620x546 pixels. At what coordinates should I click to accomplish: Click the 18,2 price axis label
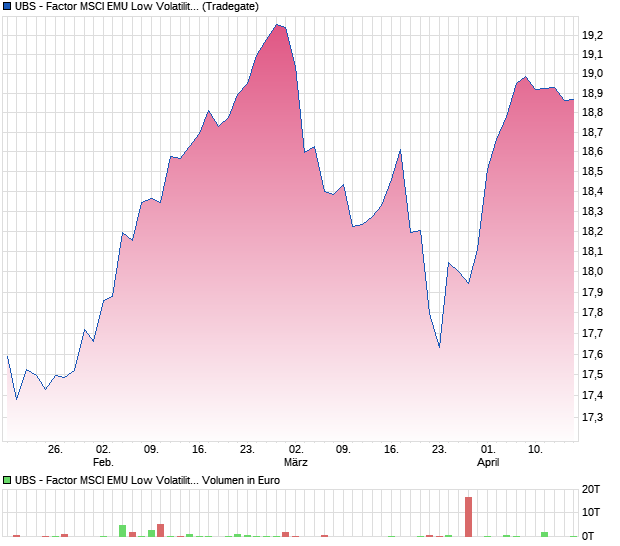(592, 231)
